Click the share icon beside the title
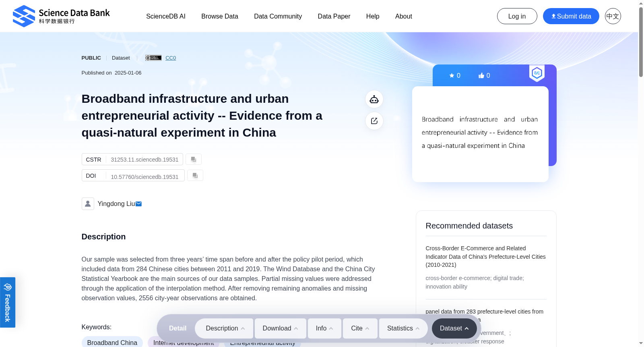This screenshot has width=644, height=347. tap(374, 121)
